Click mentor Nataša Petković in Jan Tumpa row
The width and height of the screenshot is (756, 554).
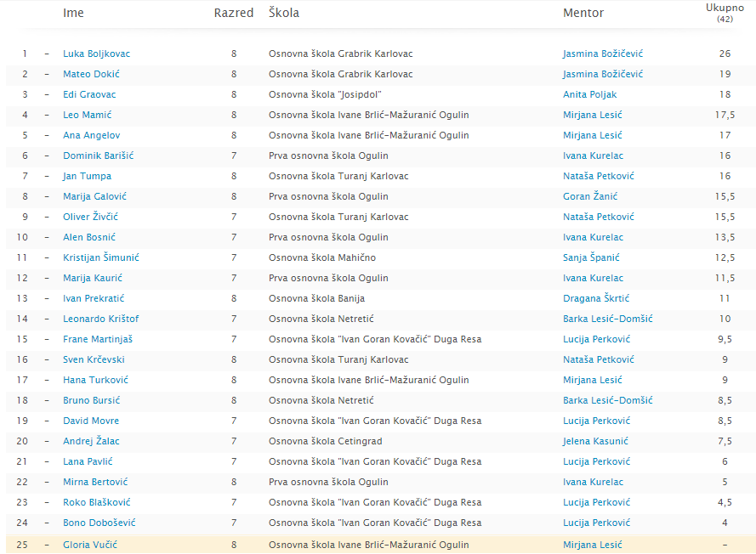tap(599, 176)
